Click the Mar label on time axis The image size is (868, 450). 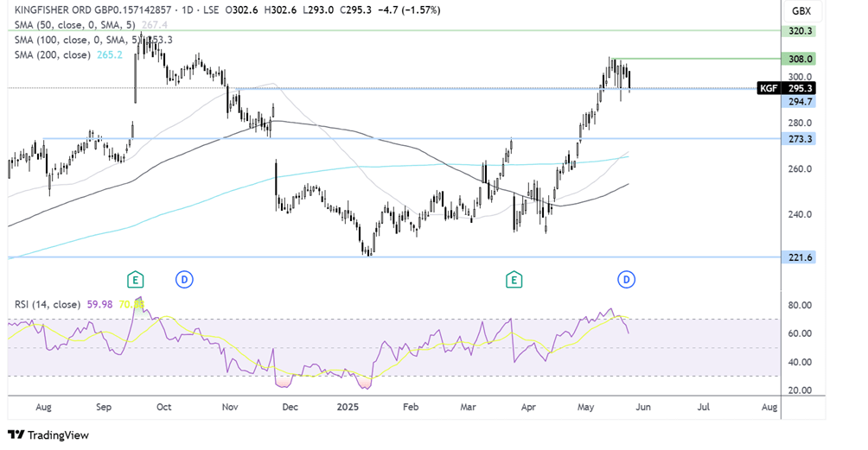468,407
